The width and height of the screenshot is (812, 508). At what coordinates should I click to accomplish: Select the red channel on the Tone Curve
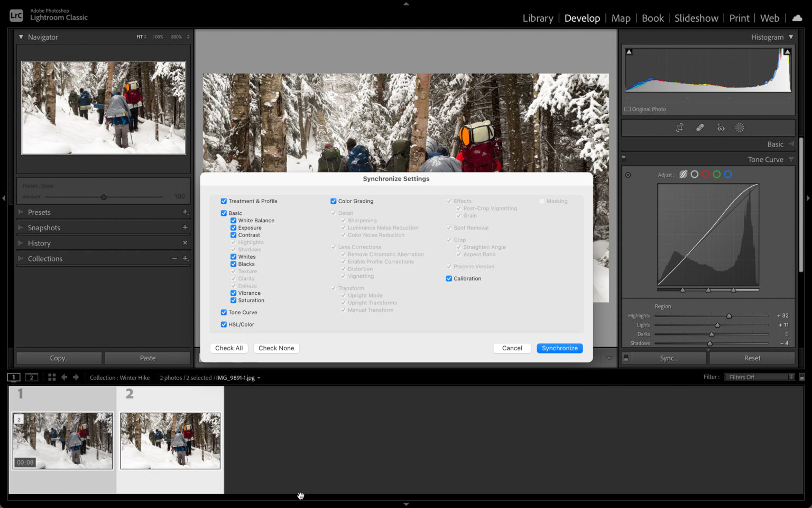(705, 174)
